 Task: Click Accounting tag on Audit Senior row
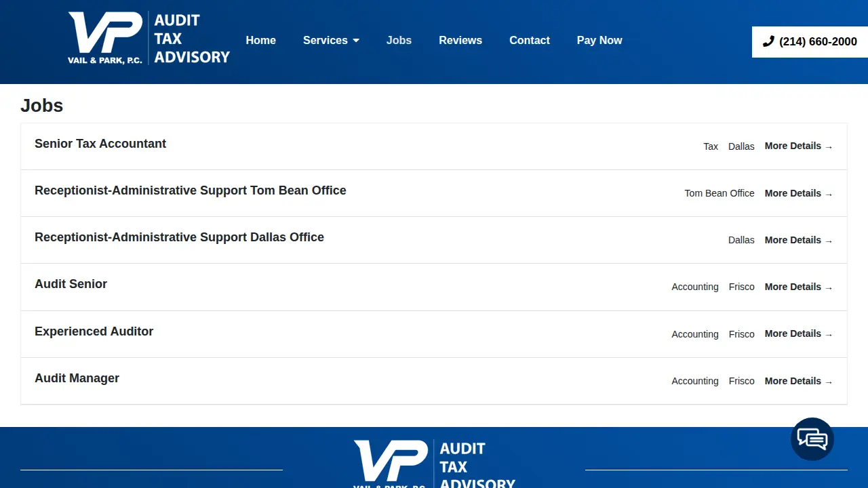[695, 287]
